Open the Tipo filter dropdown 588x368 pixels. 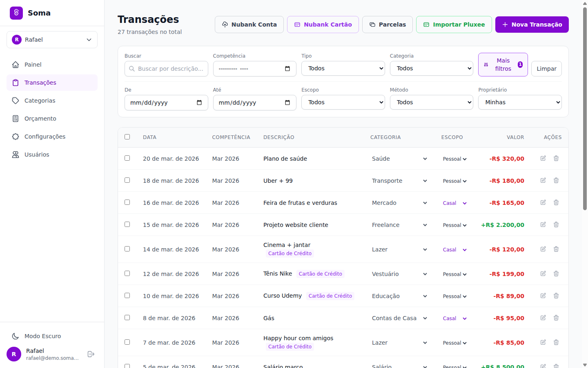(343, 68)
